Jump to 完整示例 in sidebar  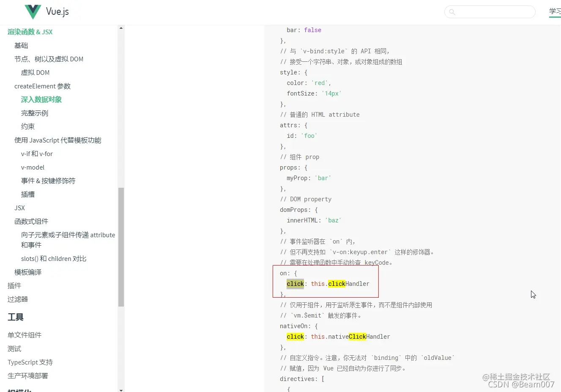(35, 113)
